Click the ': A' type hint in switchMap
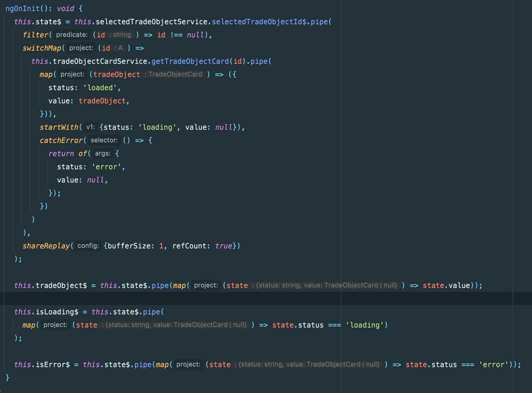532x393 pixels. point(118,48)
